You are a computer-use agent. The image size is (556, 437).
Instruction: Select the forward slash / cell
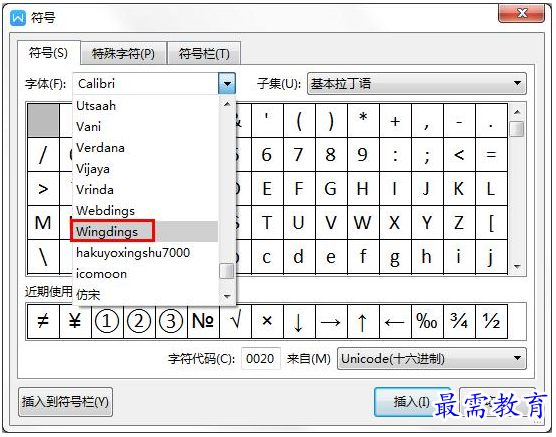(x=43, y=155)
